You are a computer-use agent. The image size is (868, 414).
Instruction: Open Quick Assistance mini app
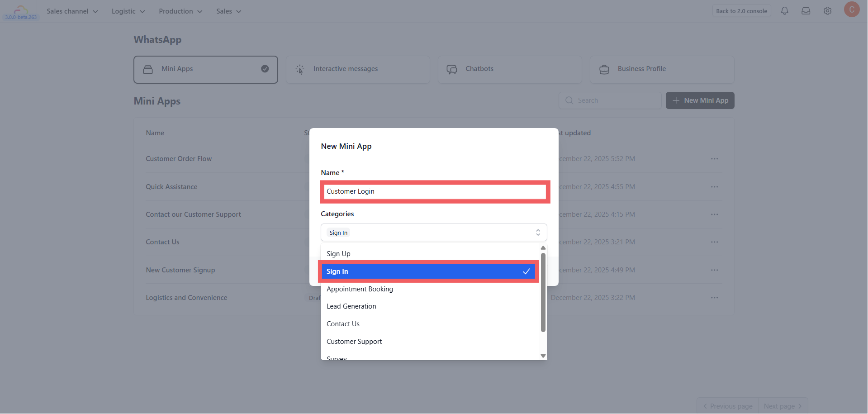171,187
